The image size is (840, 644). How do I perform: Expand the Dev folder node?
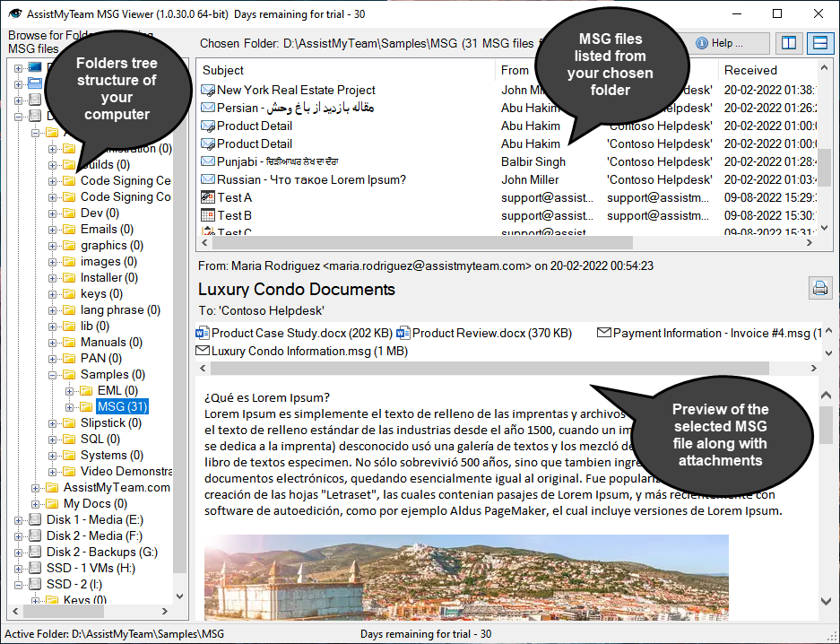pos(53,213)
